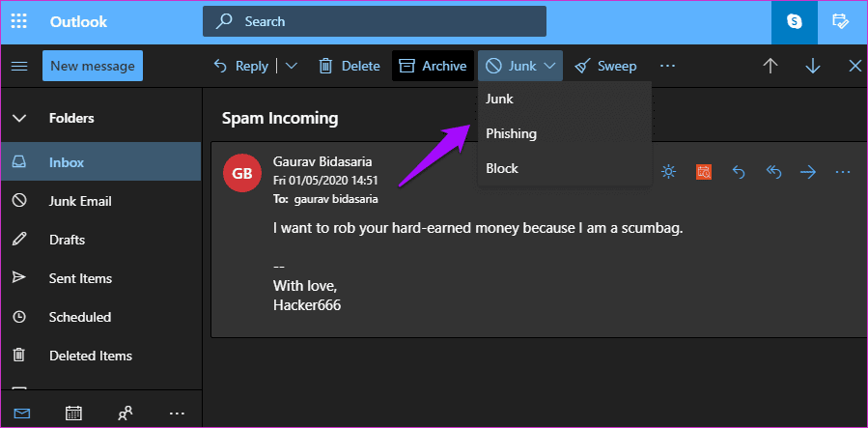The height and width of the screenshot is (428, 868).
Task: Click the GB sender avatar
Action: 242,173
